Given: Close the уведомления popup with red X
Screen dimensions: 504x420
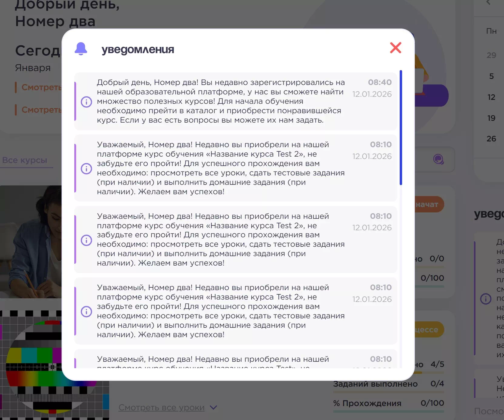Looking at the screenshot, I should (395, 48).
